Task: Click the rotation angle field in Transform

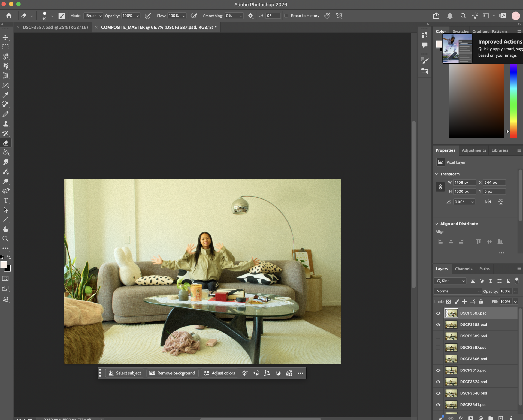Action: tap(462, 202)
